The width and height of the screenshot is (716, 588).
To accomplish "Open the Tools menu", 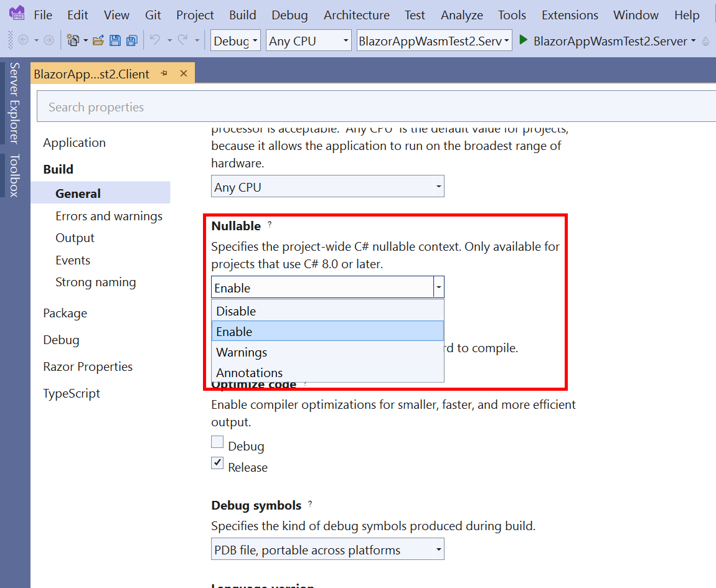I will (512, 15).
